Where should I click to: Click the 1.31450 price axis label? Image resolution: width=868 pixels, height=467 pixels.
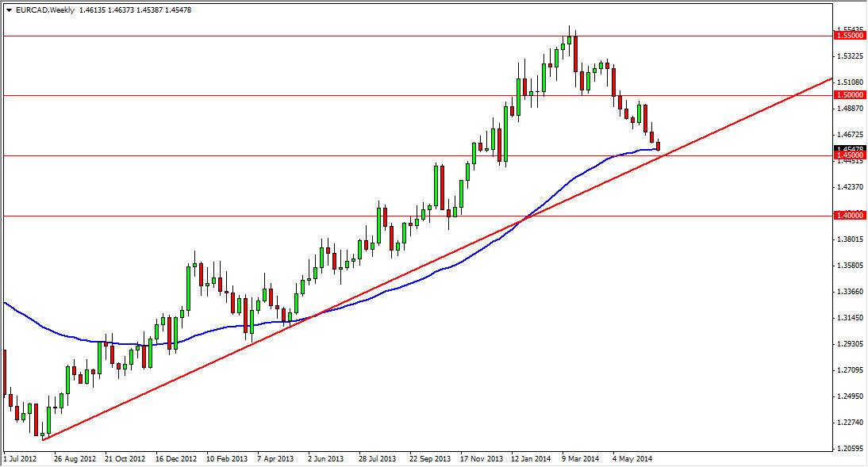pos(851,318)
